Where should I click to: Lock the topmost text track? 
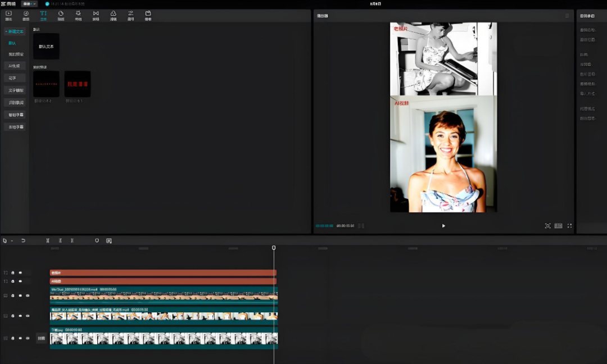(13, 273)
